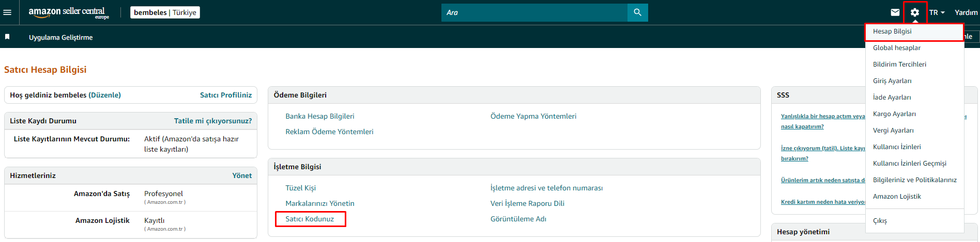The width and height of the screenshot is (980, 242).
Task: Expand the TR language dropdown
Action: 937,12
